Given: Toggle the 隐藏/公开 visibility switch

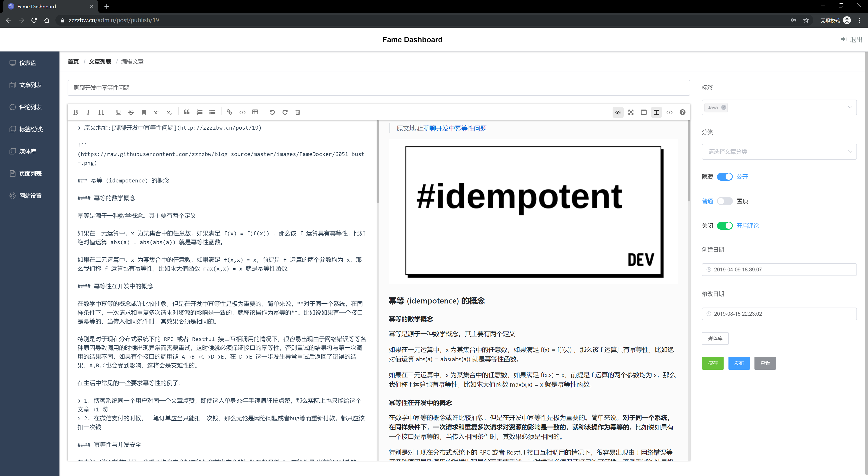Looking at the screenshot, I should coord(724,177).
